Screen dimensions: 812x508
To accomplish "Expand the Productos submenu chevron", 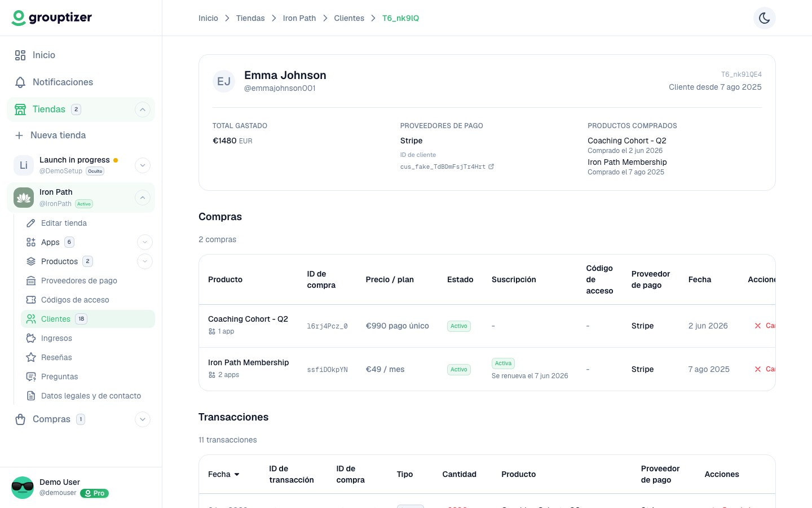I will pos(145,261).
